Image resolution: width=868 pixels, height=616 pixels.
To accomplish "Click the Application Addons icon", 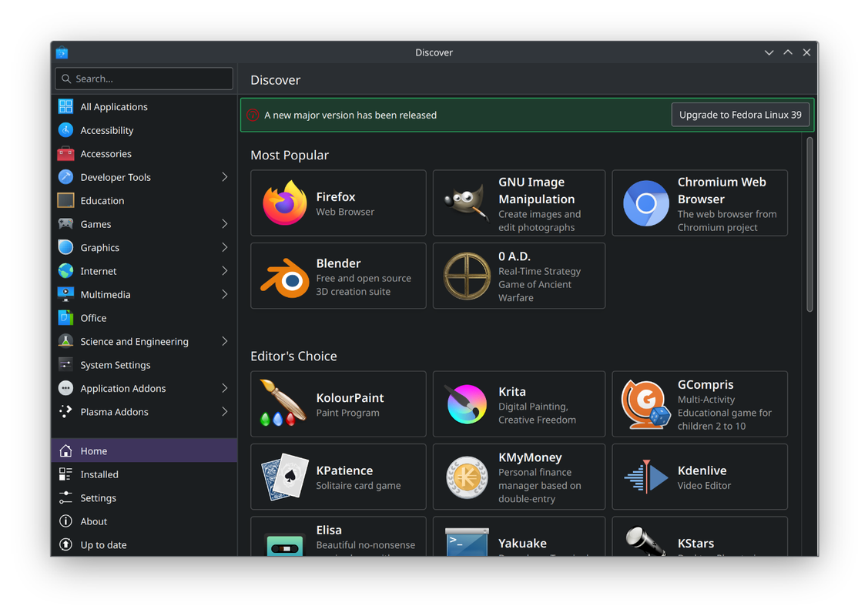I will click(x=65, y=388).
